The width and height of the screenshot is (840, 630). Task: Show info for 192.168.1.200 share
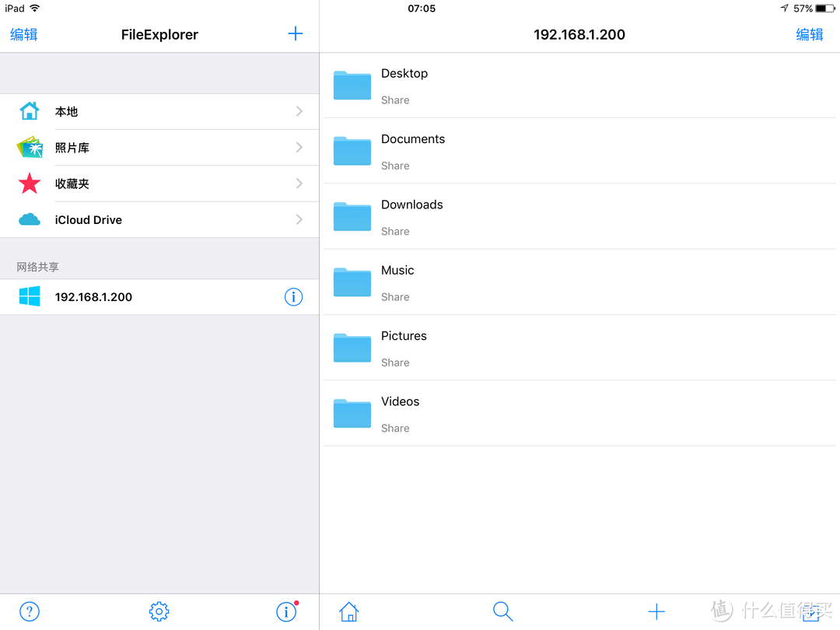click(293, 297)
